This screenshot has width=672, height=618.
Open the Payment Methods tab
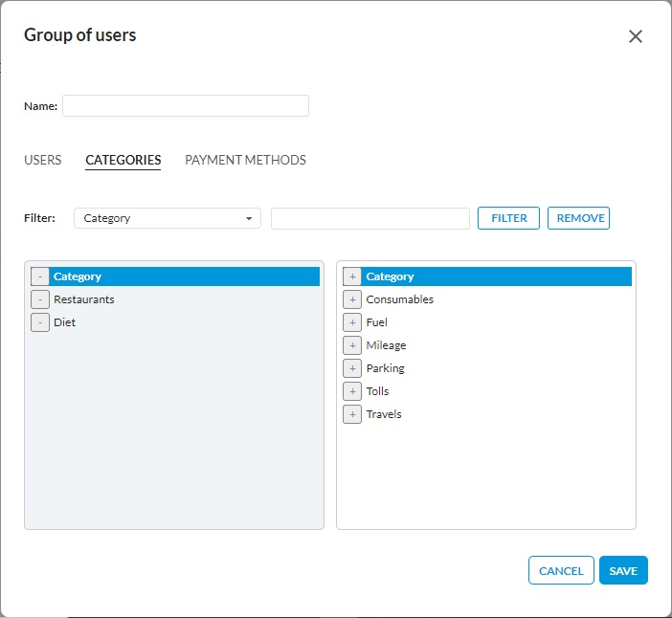pos(245,160)
